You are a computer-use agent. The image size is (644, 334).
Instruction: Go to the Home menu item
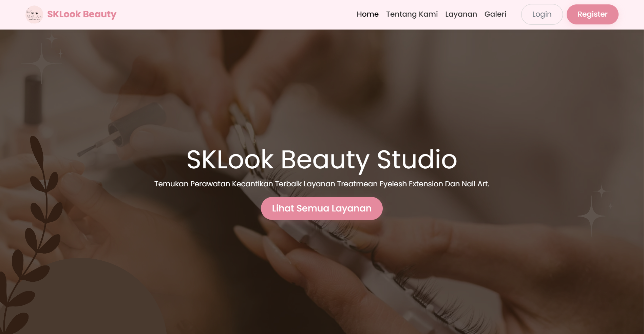tap(367, 14)
